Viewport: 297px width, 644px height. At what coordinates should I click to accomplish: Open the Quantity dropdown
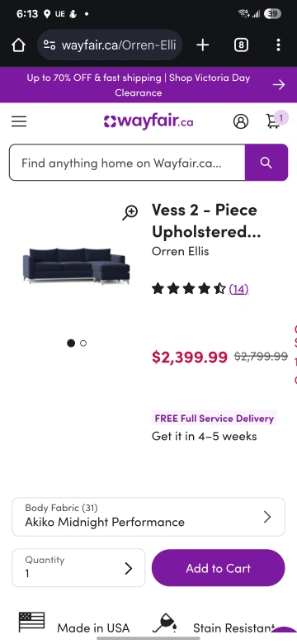click(78, 567)
